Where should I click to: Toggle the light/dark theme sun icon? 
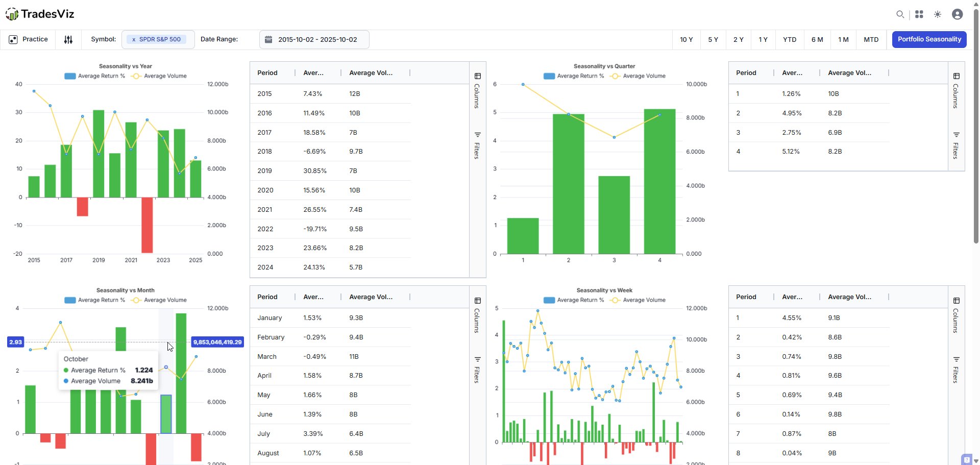(938, 14)
